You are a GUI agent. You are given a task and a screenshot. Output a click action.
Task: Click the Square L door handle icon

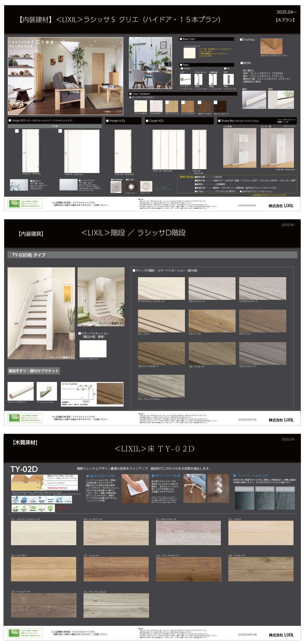pyautogui.click(x=185, y=79)
